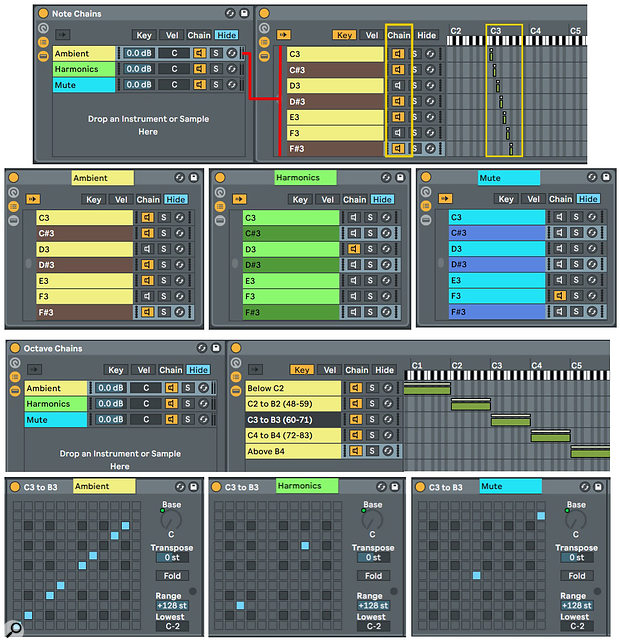Toggle activator of C2 to B2 (48-59) chain

pos(356,404)
